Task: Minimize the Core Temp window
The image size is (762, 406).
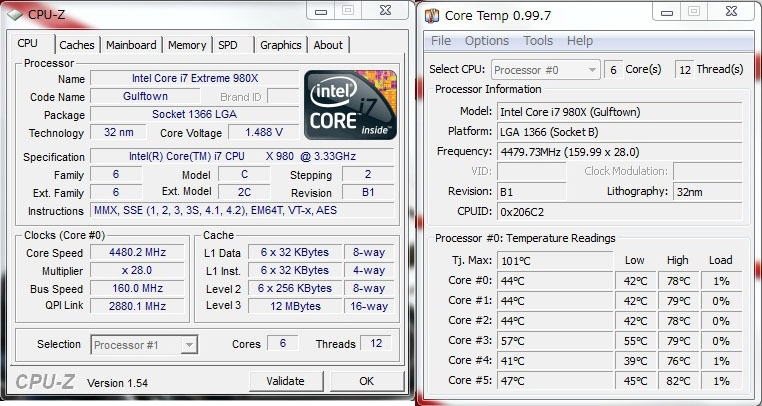Action: coord(667,12)
